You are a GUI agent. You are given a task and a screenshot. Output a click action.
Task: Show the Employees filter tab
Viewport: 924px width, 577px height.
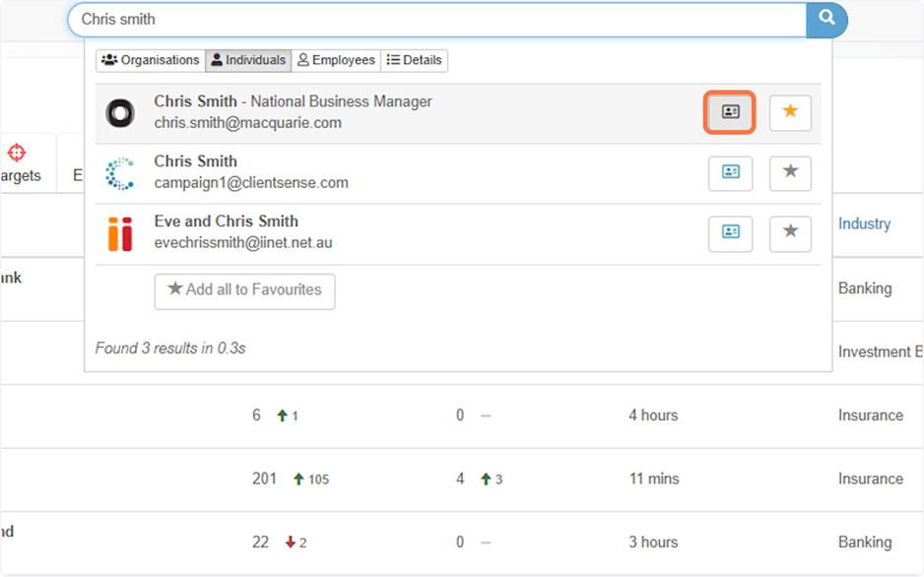pyautogui.click(x=336, y=60)
